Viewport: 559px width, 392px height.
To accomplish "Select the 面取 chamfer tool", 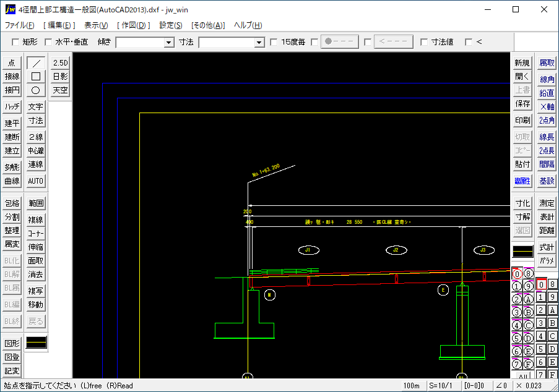I will (x=36, y=261).
